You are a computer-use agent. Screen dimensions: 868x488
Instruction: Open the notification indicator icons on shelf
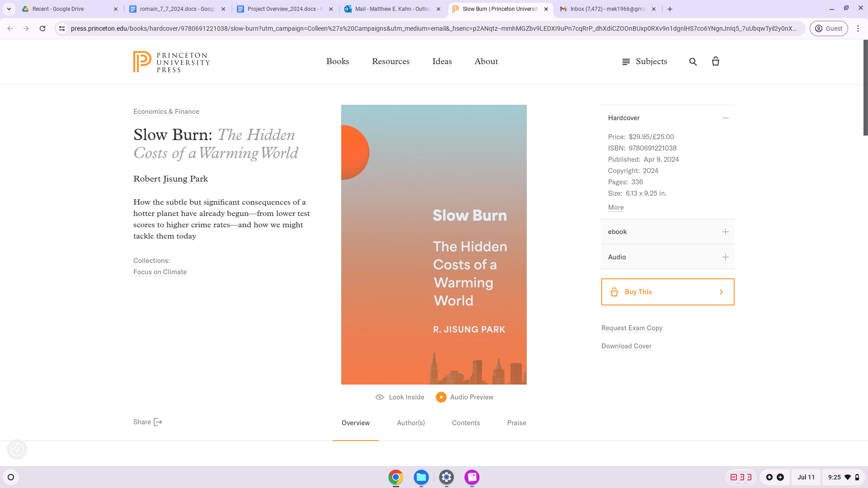point(775,477)
